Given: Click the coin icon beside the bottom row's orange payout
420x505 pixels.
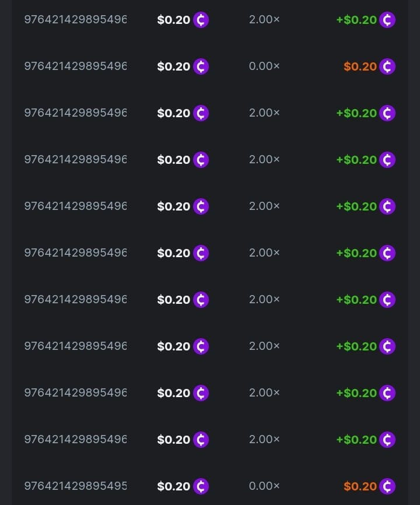Looking at the screenshot, I should 387,486.
